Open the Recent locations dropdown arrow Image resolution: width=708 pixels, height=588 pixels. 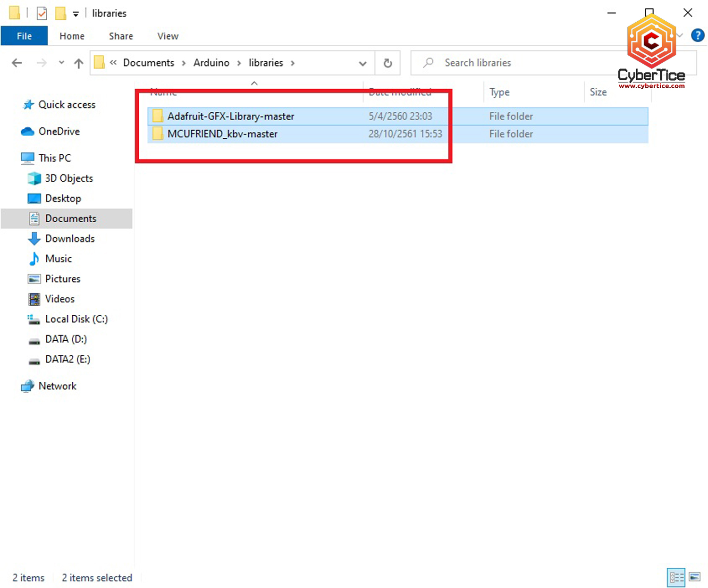(x=61, y=63)
